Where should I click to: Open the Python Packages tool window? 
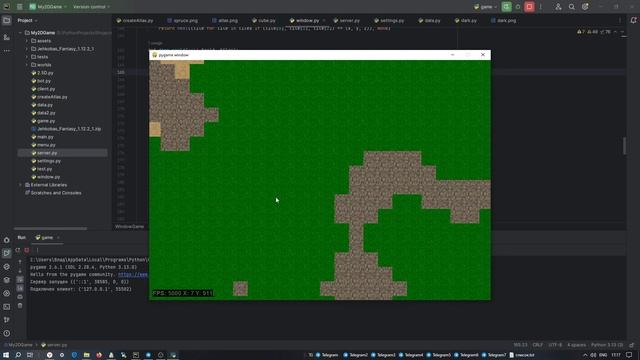(7, 280)
